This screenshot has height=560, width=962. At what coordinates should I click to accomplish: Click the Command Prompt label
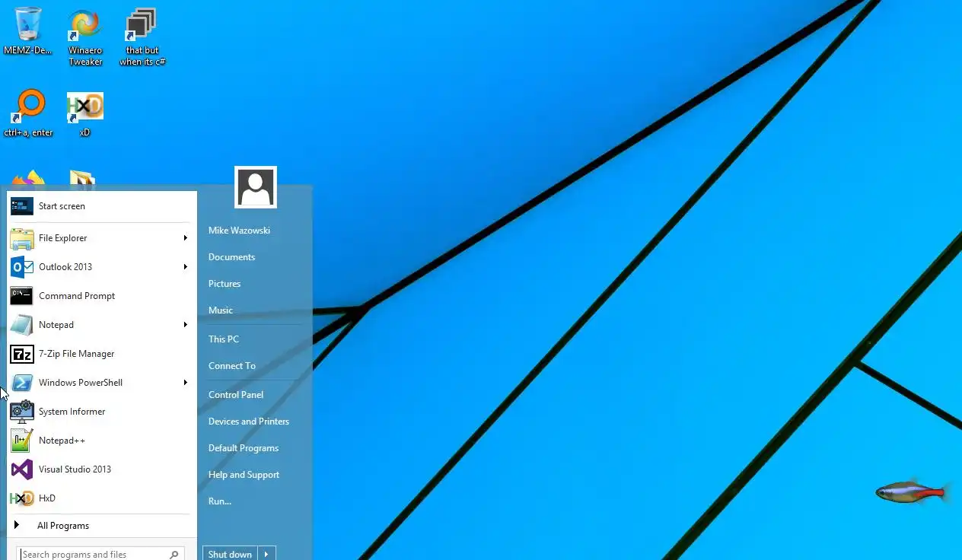[77, 296]
